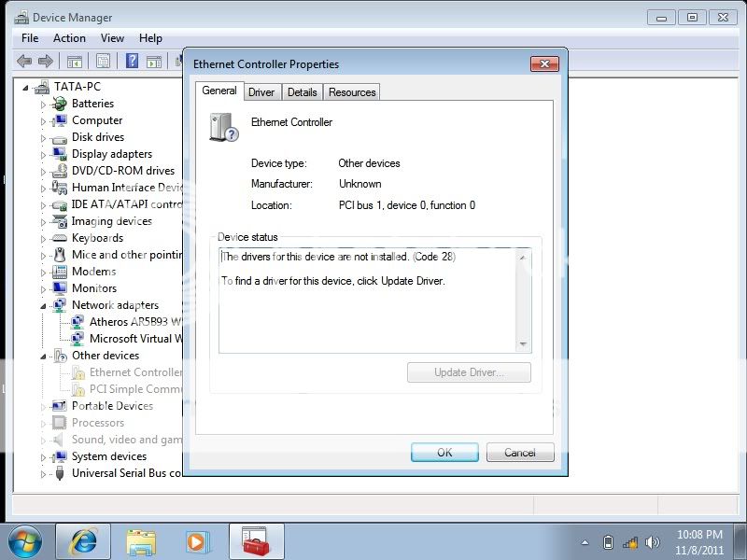The width and height of the screenshot is (747, 560).
Task: Collapse the Other devices tree node
Action: coord(43,357)
